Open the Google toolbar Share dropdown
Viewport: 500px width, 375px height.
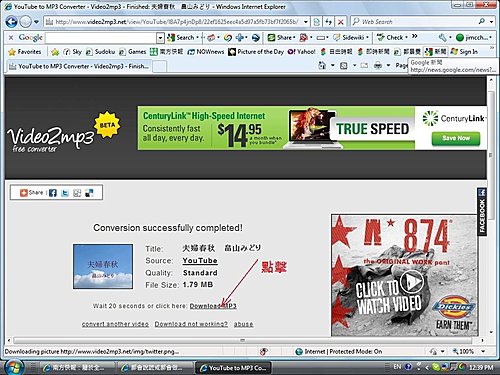tap(282, 38)
